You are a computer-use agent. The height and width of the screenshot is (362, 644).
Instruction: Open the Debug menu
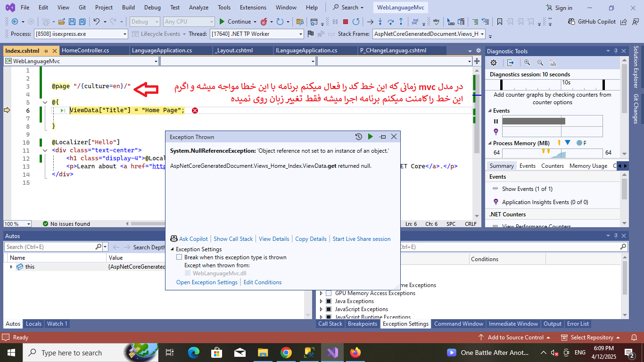click(x=152, y=8)
